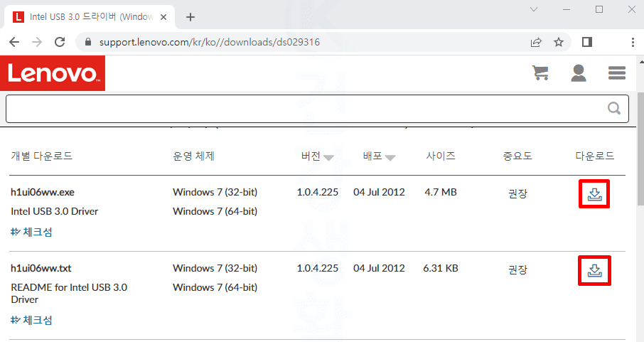Click the 사이즈 column header
This screenshot has width=644, height=342.
(x=441, y=156)
